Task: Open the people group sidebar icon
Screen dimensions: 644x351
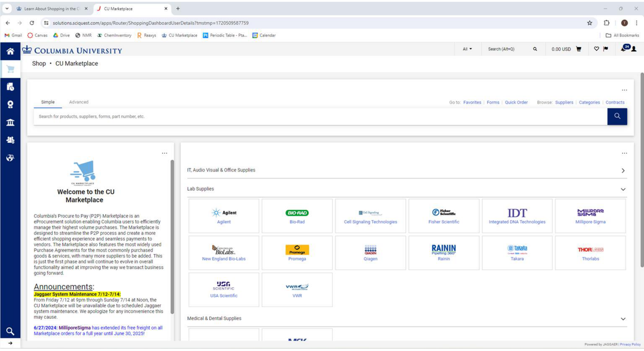Action: 10,140
